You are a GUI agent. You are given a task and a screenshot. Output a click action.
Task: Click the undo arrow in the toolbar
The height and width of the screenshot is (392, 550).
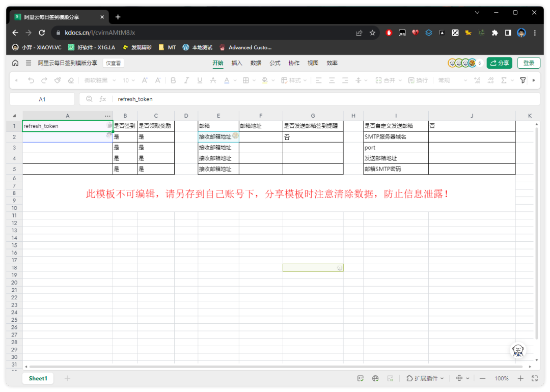tap(31, 80)
